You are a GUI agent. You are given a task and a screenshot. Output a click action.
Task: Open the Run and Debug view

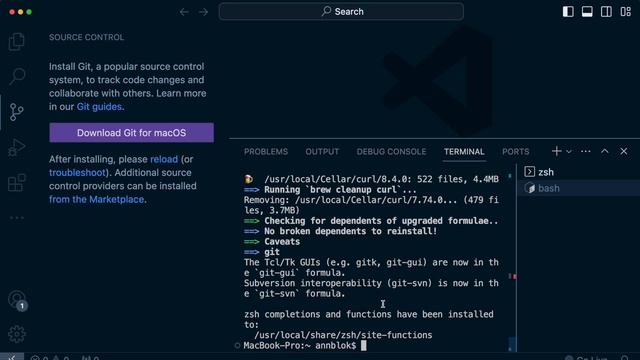pos(17,147)
